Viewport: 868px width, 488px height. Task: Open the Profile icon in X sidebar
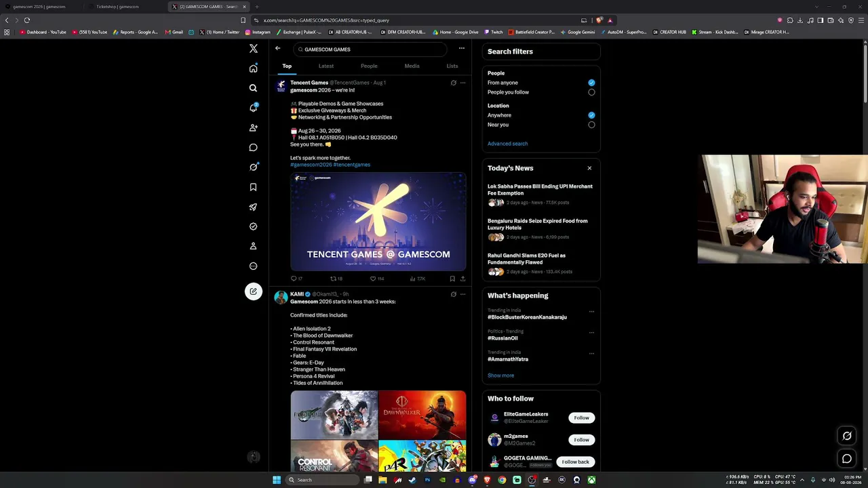point(253,246)
